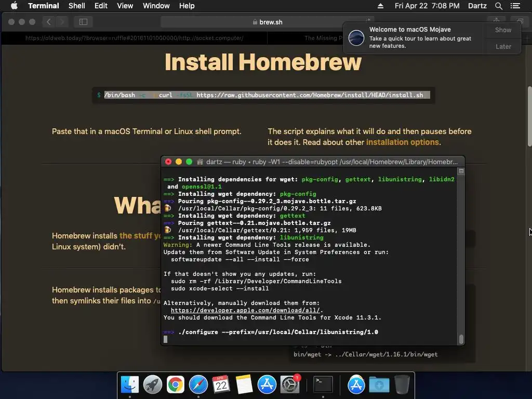Click the eject icon in menu bar
532x399 pixels.
[x=380, y=6]
